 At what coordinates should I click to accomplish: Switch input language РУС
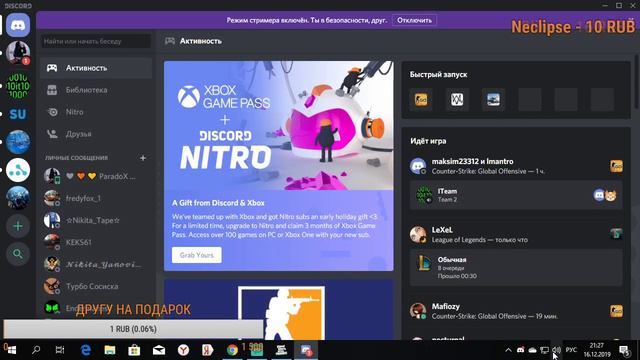pos(571,350)
